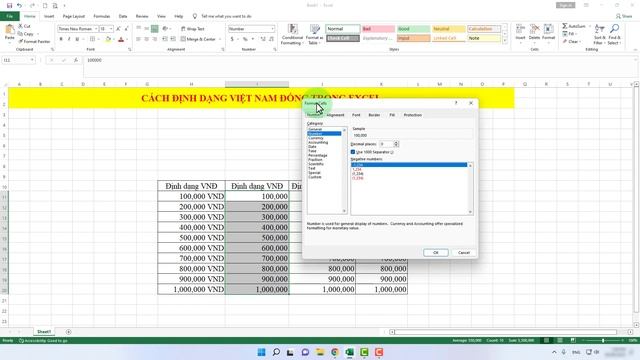
Task: Expand the cell styles gallery
Action: (505, 41)
